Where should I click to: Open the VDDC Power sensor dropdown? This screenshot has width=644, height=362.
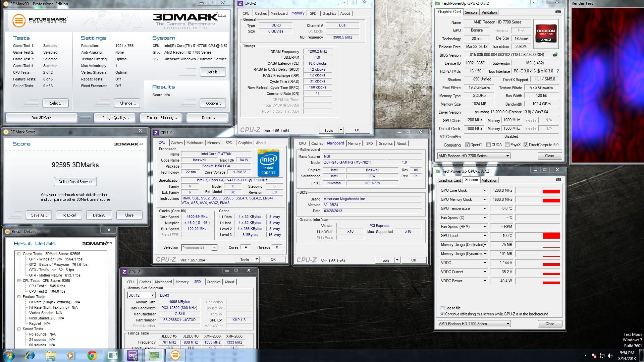(485, 281)
